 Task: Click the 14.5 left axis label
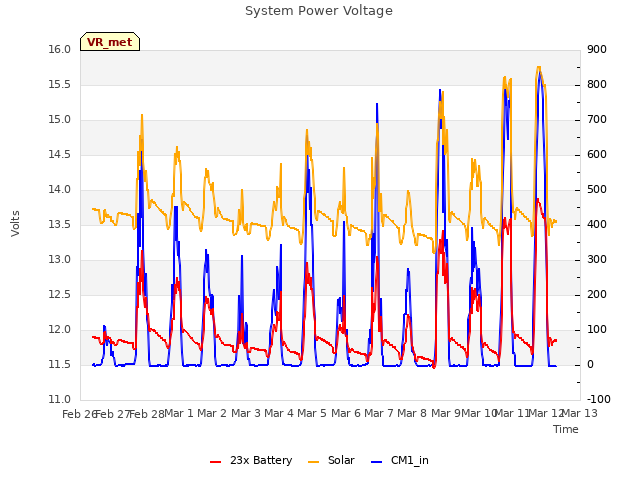(60, 155)
